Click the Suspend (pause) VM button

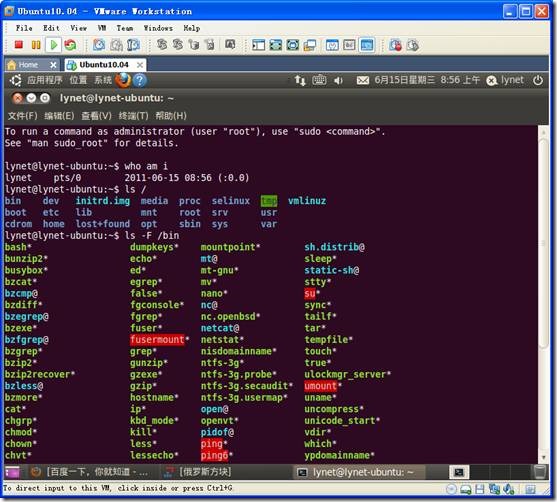36,45
